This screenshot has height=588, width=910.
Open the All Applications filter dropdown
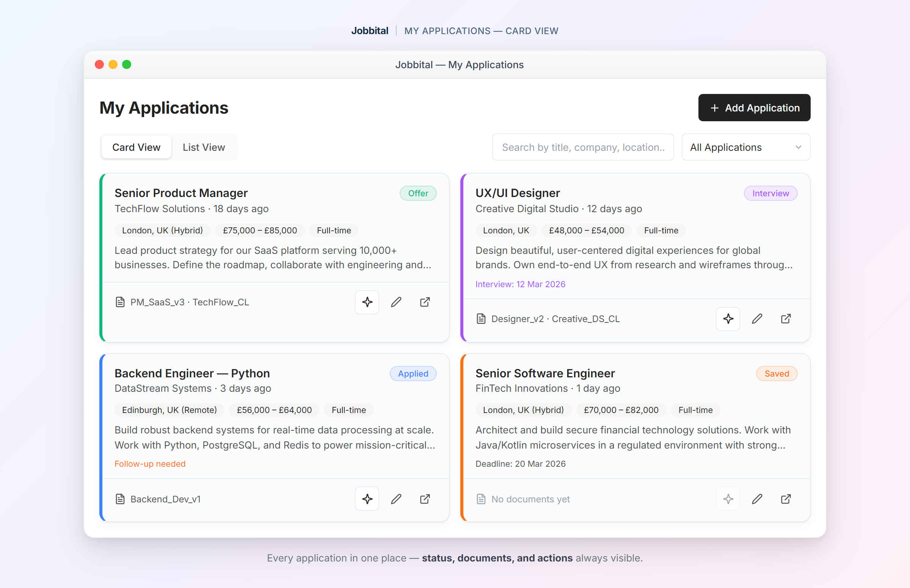745,147
